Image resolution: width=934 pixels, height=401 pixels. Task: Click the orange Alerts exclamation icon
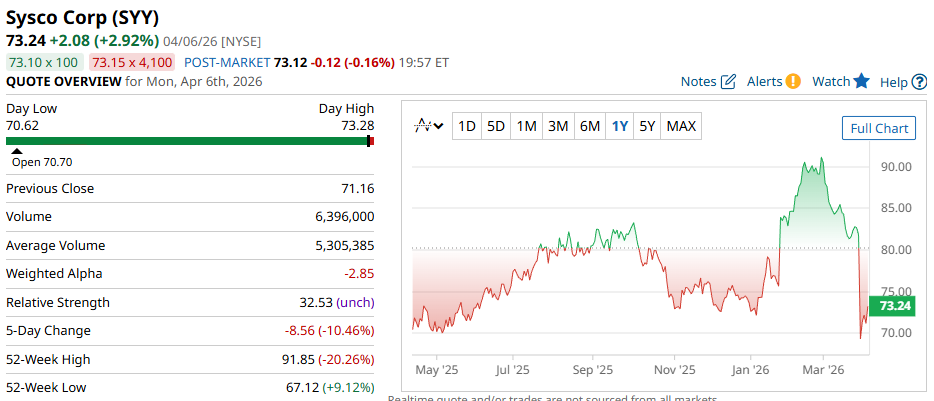click(x=793, y=81)
